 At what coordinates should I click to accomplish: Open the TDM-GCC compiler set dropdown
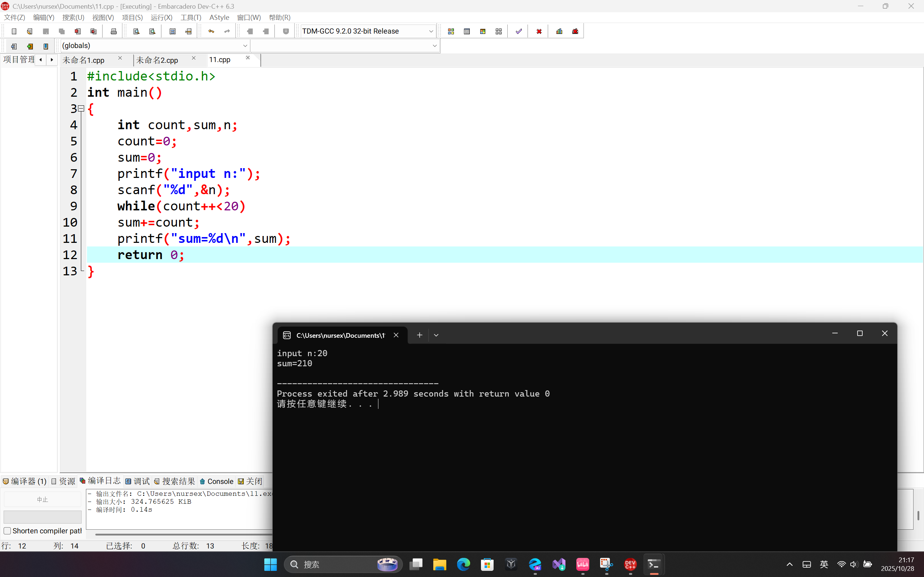tap(431, 31)
